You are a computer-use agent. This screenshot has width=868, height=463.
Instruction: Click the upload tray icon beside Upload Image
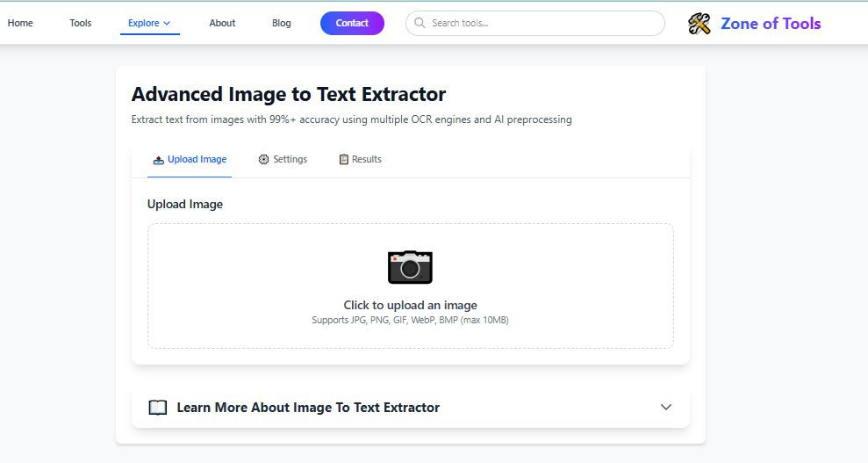click(158, 160)
